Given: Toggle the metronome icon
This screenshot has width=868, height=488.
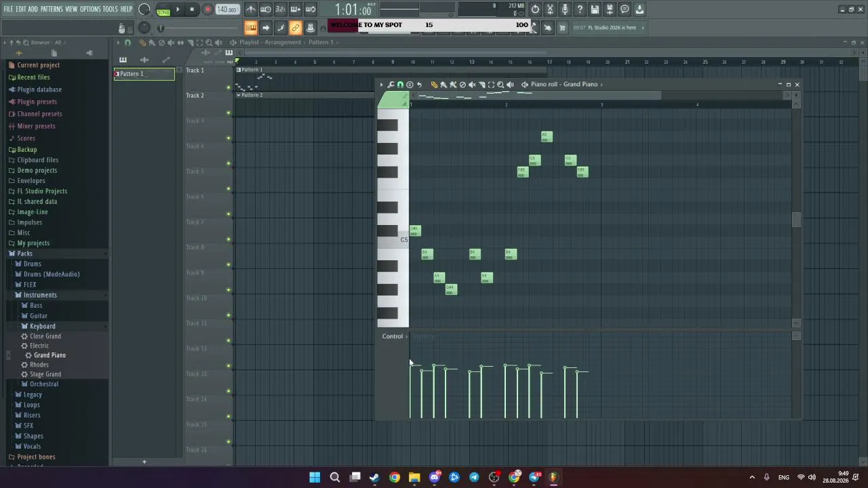Looking at the screenshot, I should click(251, 9).
